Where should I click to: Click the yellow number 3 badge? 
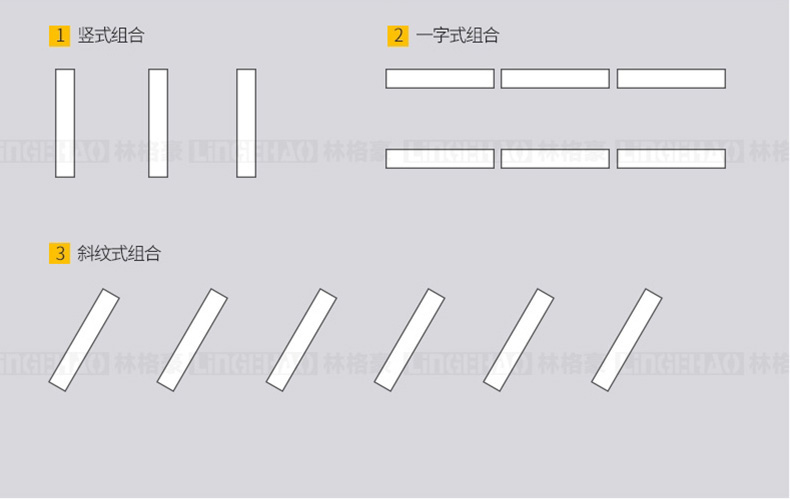(x=59, y=253)
